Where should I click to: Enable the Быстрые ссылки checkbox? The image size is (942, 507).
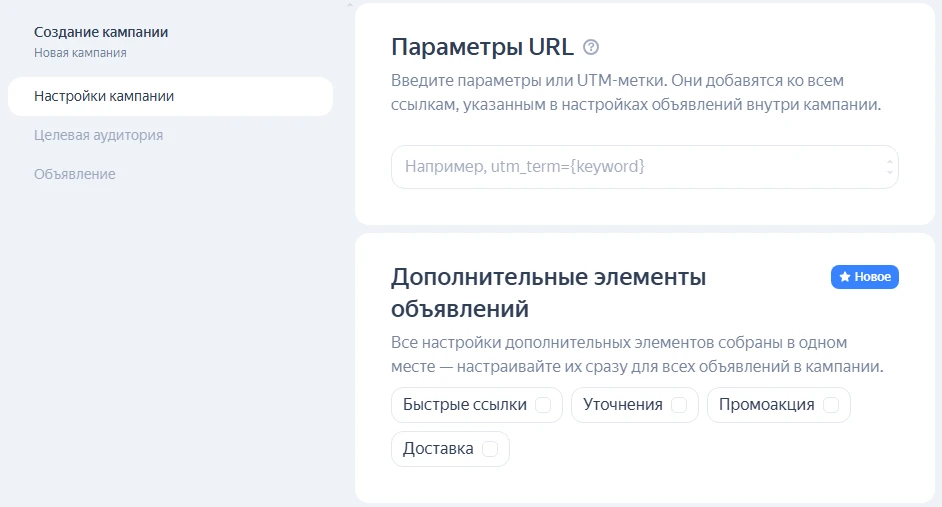543,405
